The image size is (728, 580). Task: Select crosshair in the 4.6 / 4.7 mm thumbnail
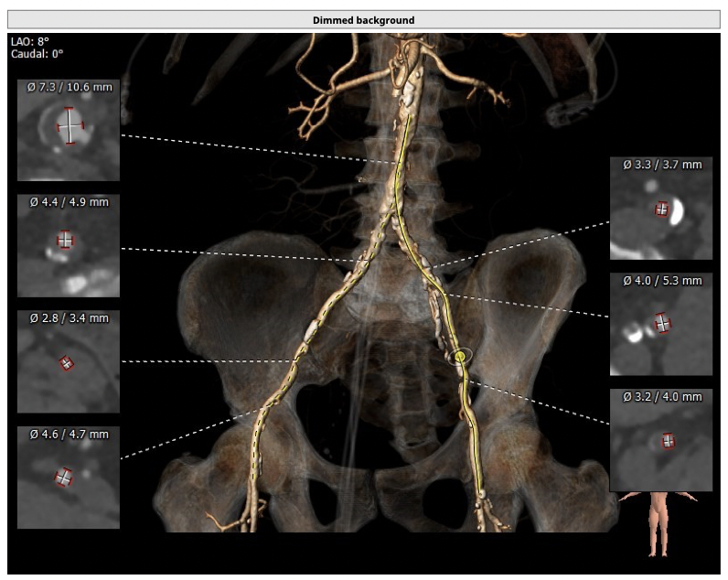tap(63, 477)
